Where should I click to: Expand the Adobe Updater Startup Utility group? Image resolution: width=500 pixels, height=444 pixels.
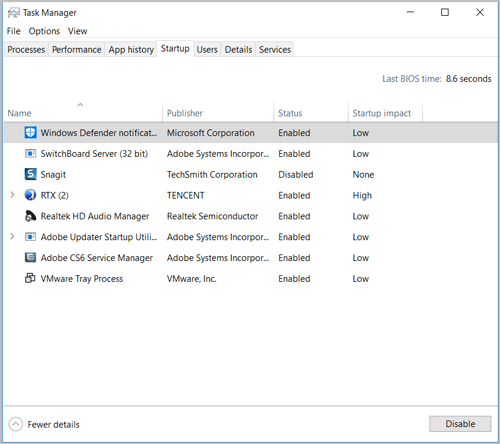point(12,237)
